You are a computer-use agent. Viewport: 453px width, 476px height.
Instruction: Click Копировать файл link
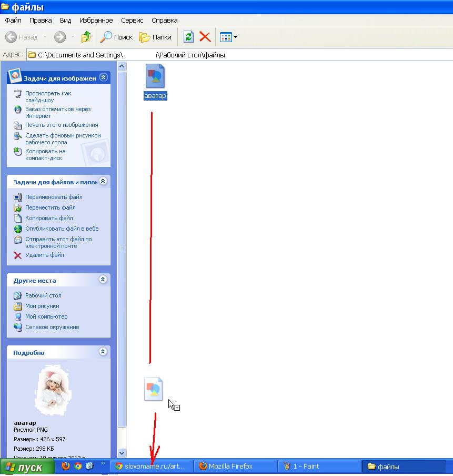point(49,218)
